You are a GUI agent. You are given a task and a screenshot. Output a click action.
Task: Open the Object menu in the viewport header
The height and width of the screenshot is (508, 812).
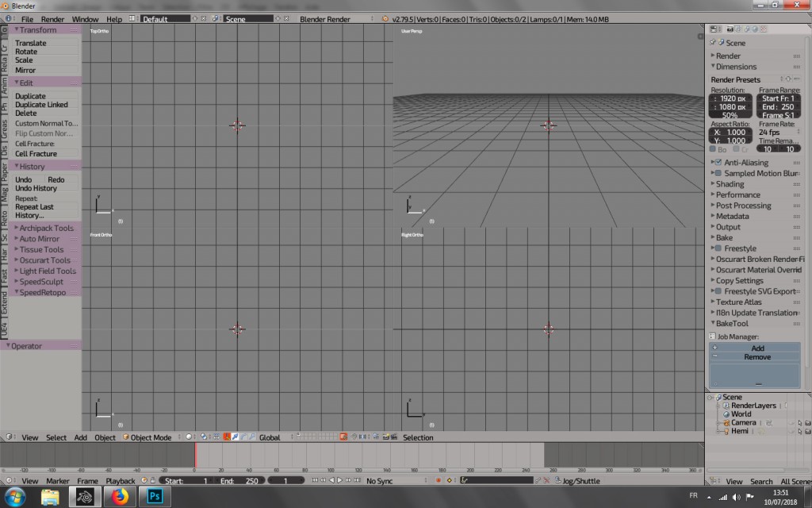105,437
